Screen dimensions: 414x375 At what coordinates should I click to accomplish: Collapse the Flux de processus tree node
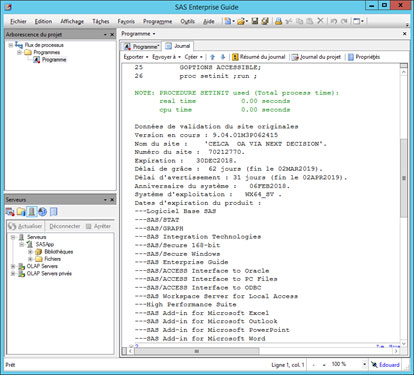pyautogui.click(x=11, y=45)
